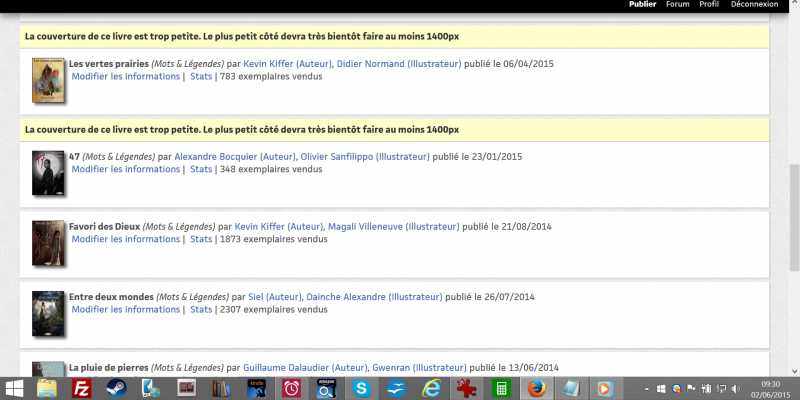Open the Profil menu item
The image size is (800, 400).
[709, 5]
